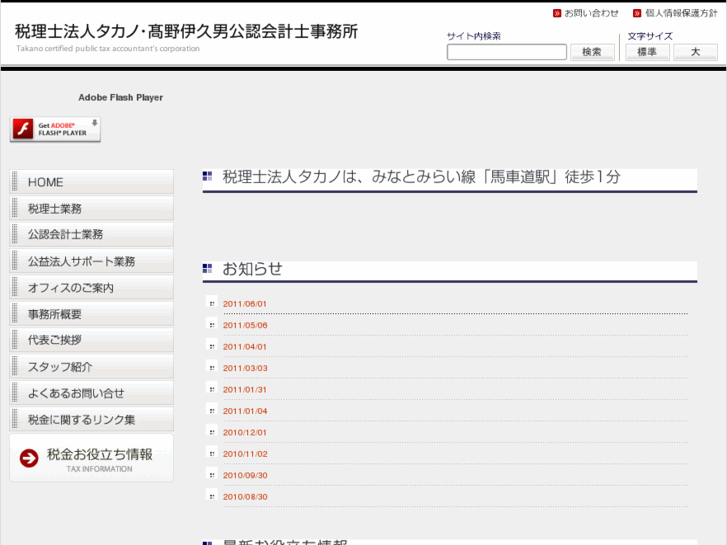727x545 pixels.
Task: Click red arrow icon beside お問い合わせ
Action: (557, 13)
